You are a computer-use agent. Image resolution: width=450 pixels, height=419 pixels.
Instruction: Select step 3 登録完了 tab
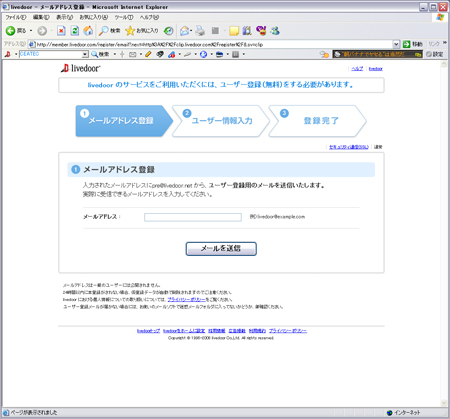[317, 121]
